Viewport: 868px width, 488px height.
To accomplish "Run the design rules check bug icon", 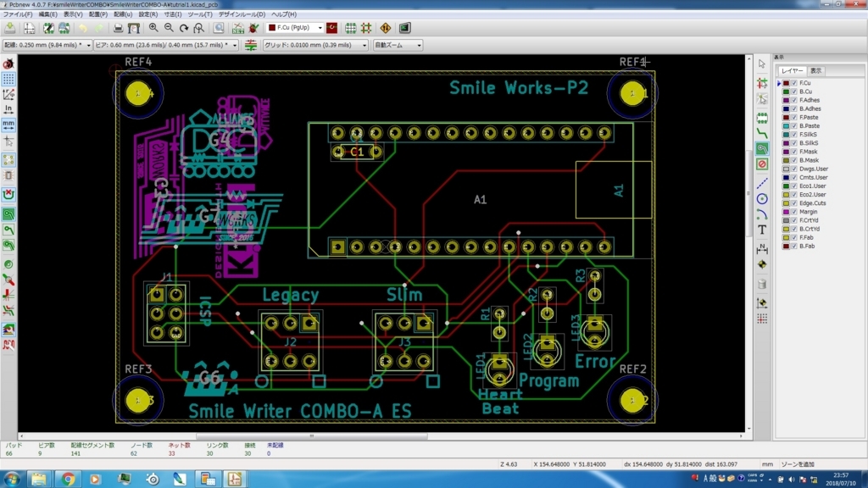I will pos(254,28).
